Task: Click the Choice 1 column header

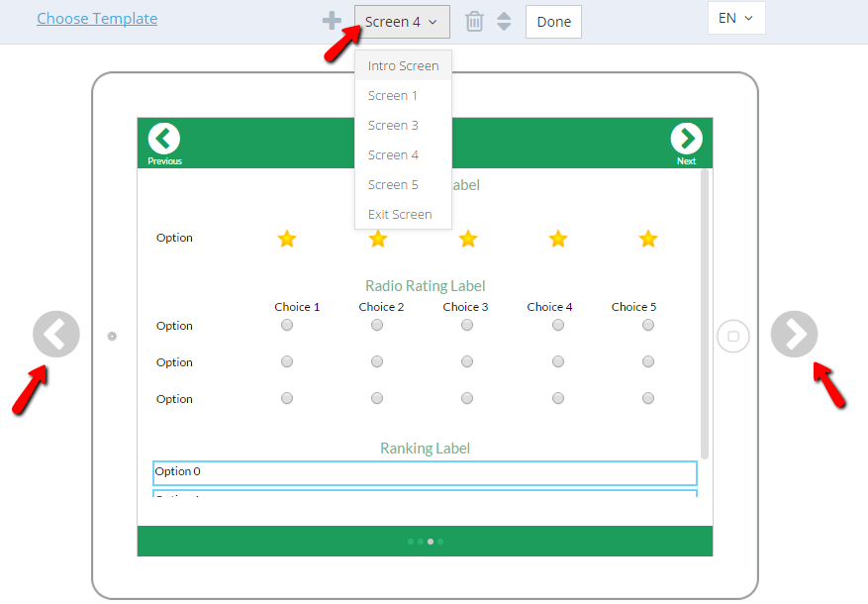Action: [x=297, y=307]
